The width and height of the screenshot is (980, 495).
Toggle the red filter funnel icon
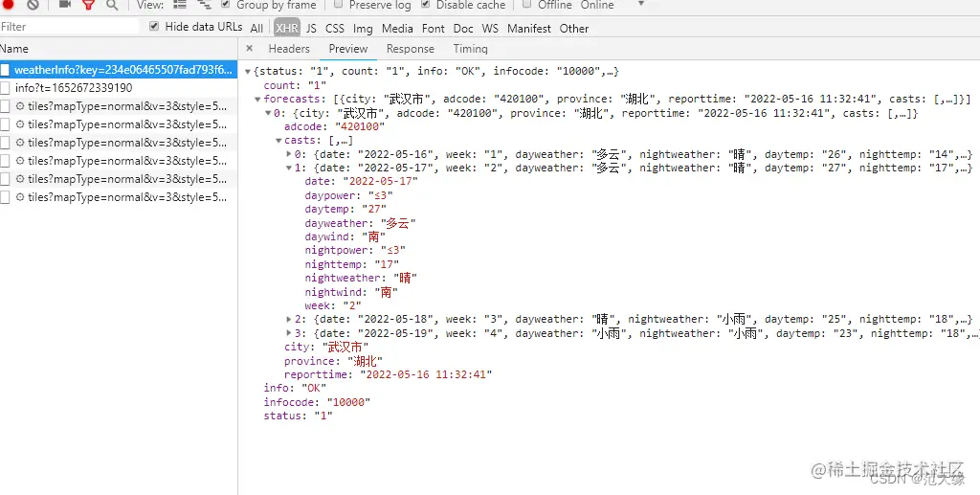click(x=88, y=5)
